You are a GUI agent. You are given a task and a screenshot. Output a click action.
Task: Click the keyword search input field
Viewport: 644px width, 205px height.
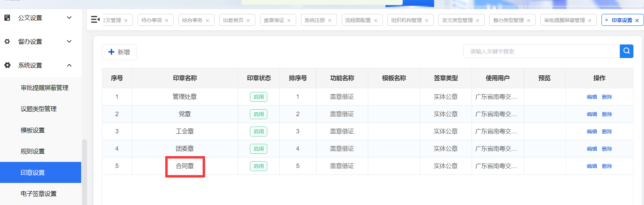pyautogui.click(x=541, y=52)
